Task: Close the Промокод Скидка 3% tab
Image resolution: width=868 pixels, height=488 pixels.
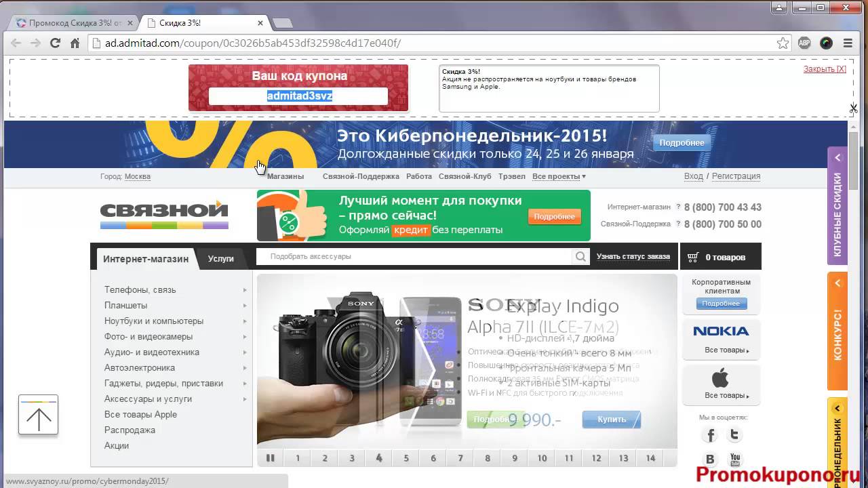Action: [x=129, y=23]
